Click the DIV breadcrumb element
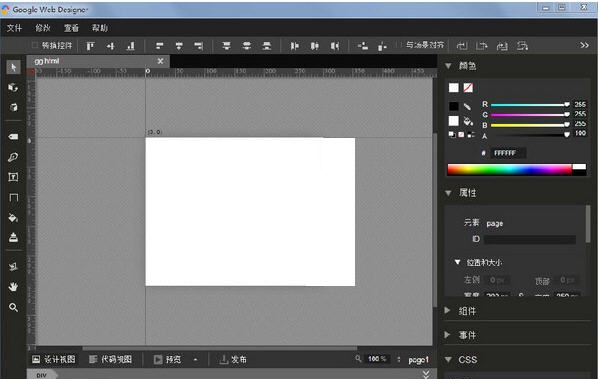 point(42,375)
